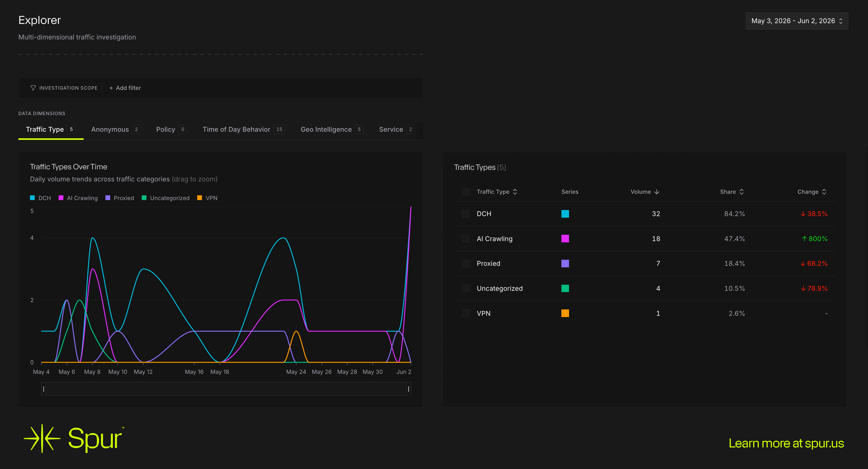This screenshot has height=469, width=868.
Task: Click the Explorer page heading
Action: [39, 20]
